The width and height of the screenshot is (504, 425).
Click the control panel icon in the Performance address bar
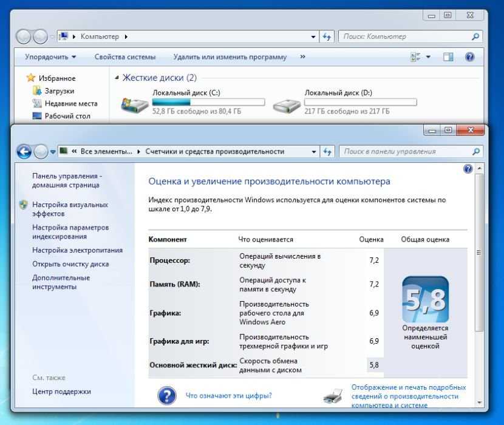[x=64, y=151]
